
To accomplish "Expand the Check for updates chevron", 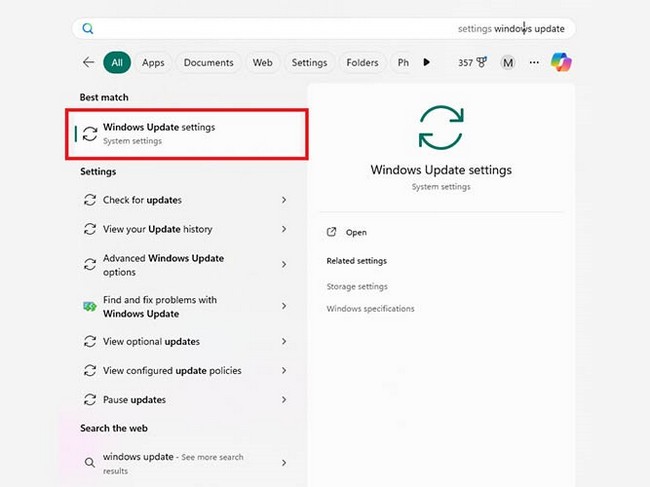I will pos(284,200).
